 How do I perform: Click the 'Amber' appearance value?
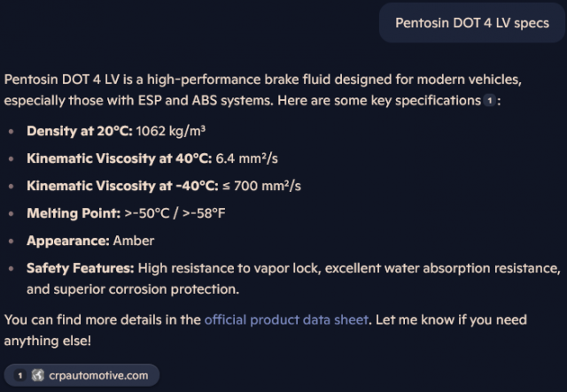tap(134, 241)
